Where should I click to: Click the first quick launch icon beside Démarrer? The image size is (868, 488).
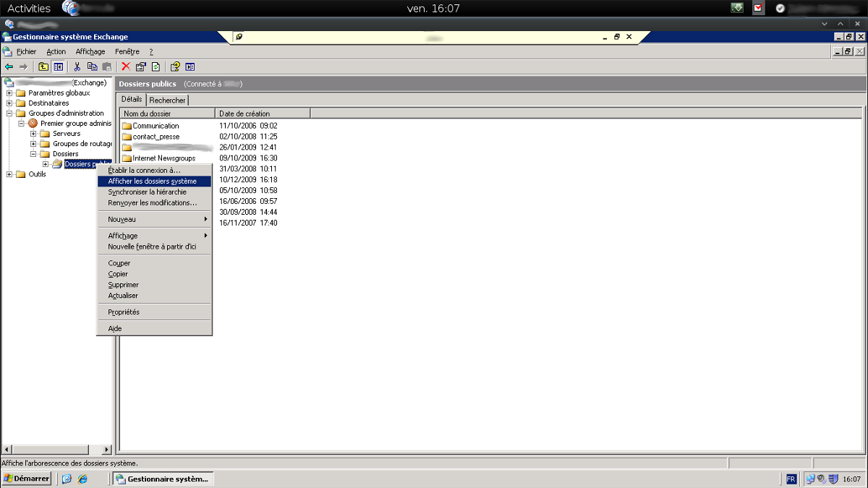coord(67,479)
